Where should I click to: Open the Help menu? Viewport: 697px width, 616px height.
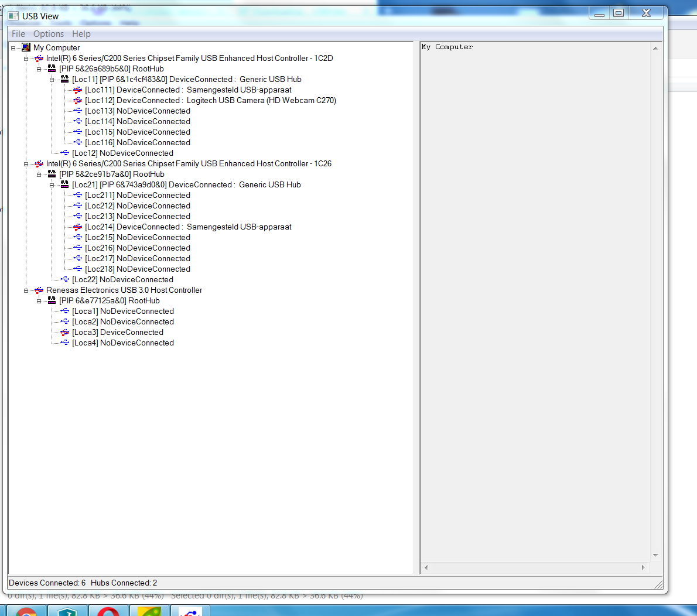point(81,34)
